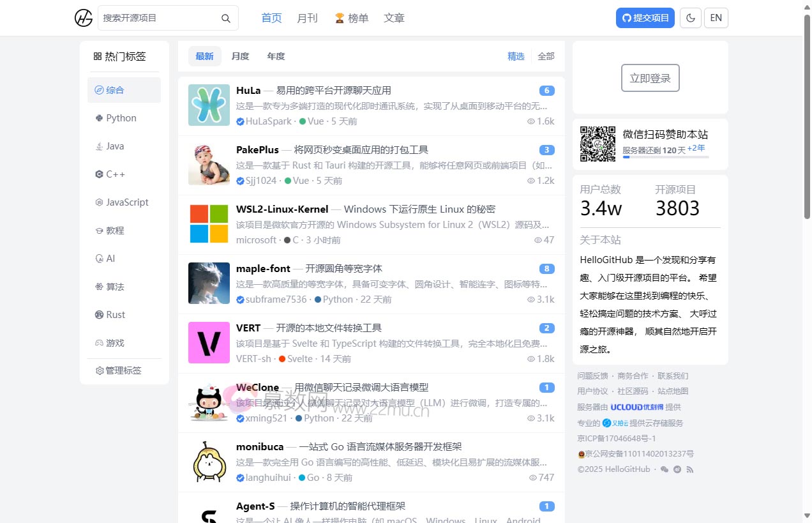Click the Weibo icon in footer
Viewport: 812px width, 523px height.
point(677,469)
